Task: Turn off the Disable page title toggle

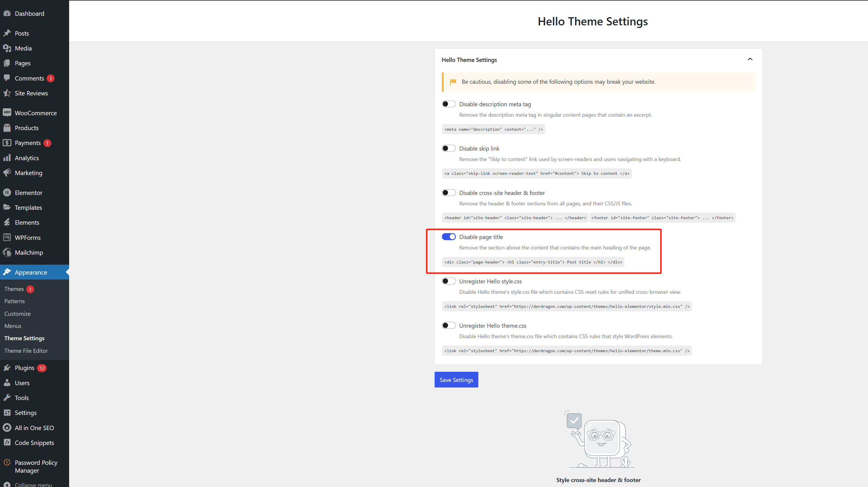Action: pyautogui.click(x=449, y=237)
